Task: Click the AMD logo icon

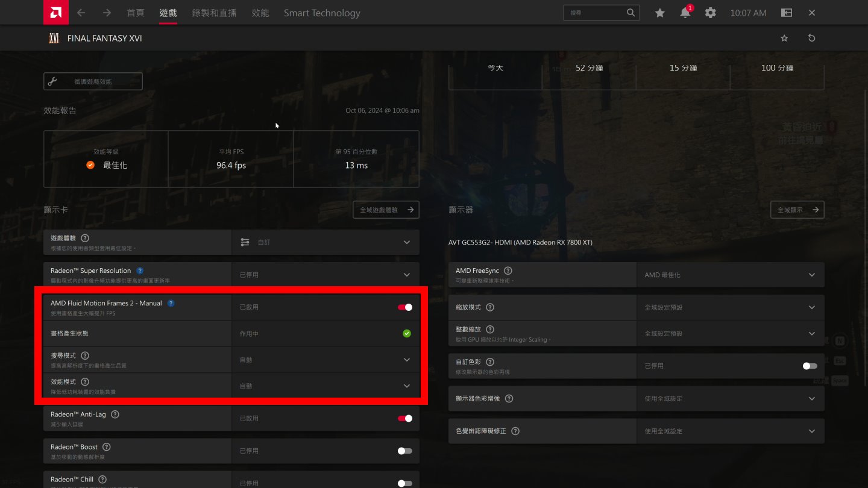Action: pyautogui.click(x=55, y=12)
